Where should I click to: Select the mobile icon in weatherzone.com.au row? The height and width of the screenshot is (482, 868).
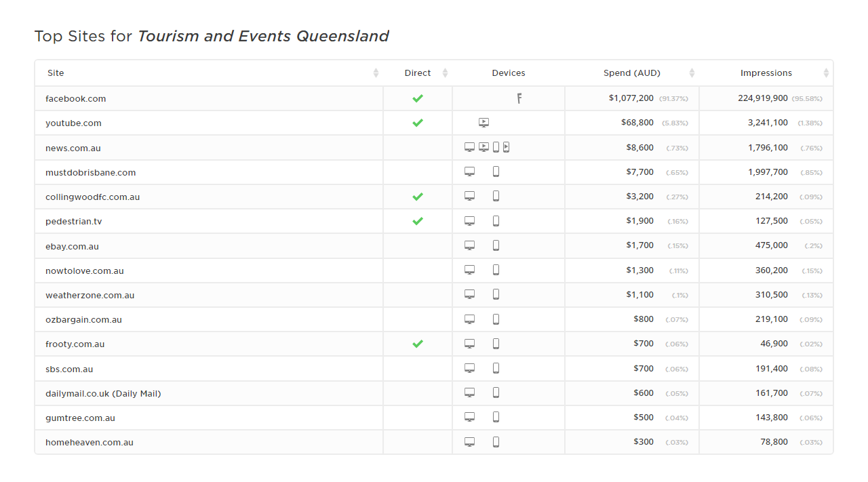496,294
